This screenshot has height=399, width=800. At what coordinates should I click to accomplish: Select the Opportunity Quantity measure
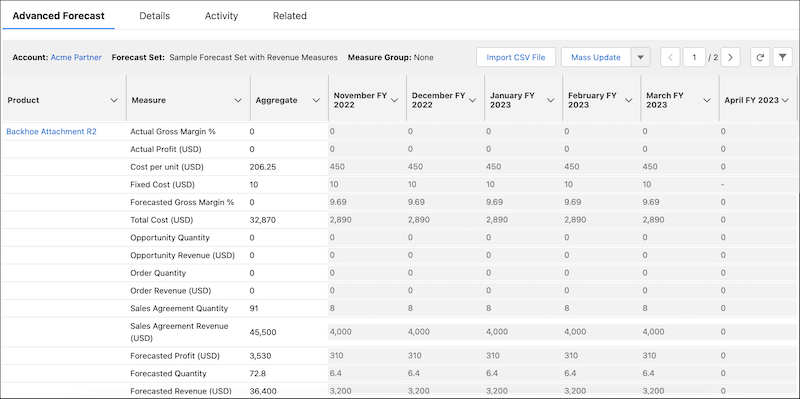(170, 238)
